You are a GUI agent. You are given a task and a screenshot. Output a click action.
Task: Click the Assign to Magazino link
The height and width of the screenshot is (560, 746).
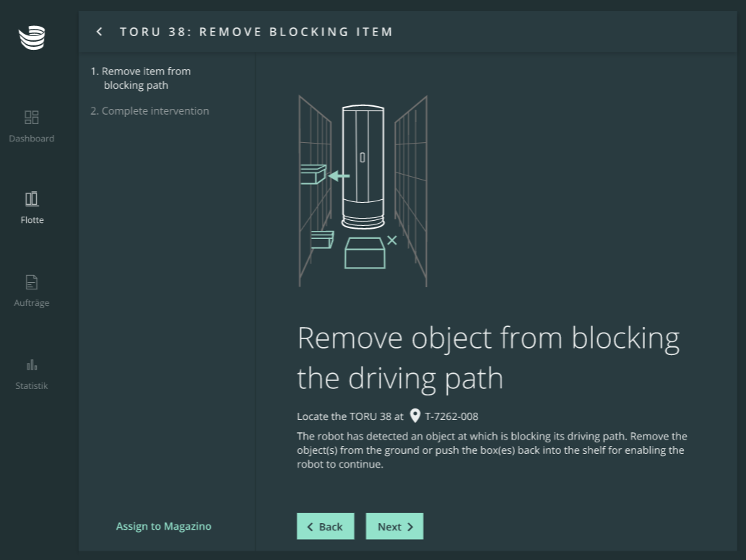pos(164,526)
